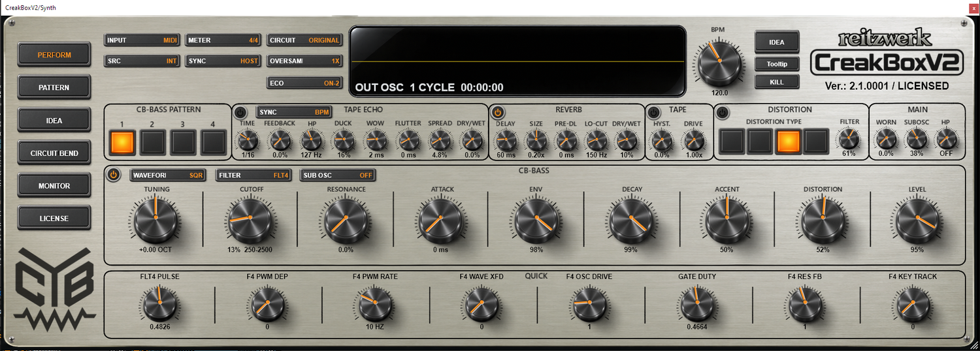Open the MONITOR page
Image resolution: width=980 pixels, height=351 pixels.
point(54,185)
